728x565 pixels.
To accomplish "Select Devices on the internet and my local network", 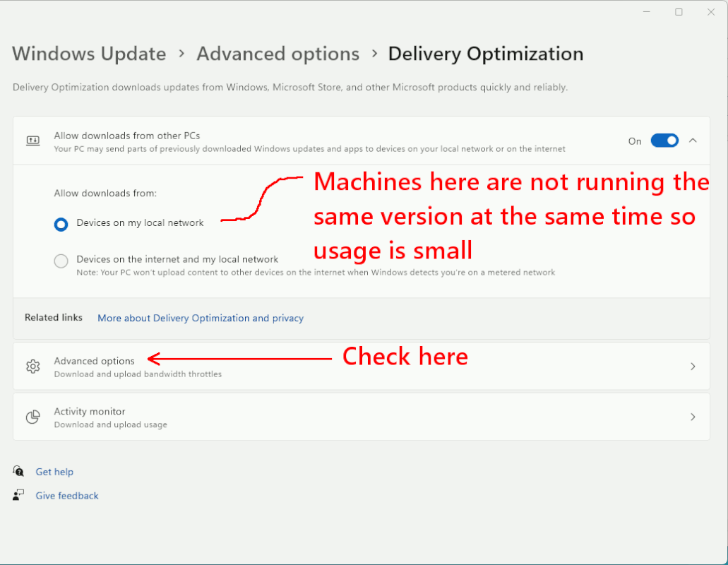I will pyautogui.click(x=61, y=261).
